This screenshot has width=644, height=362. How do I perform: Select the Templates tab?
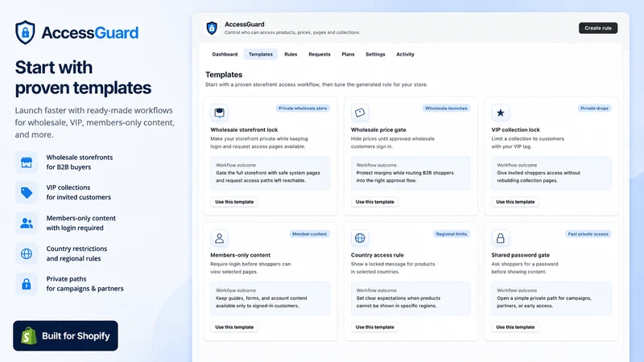point(260,54)
